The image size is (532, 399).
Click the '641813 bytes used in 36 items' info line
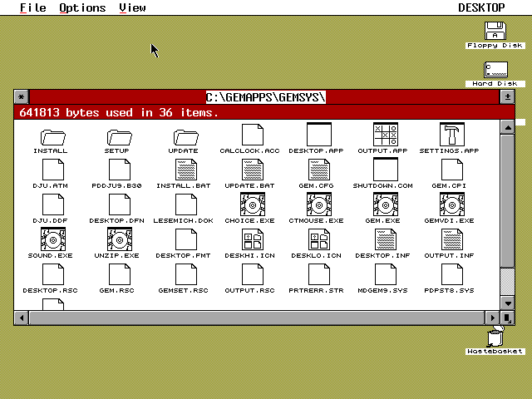(264, 112)
